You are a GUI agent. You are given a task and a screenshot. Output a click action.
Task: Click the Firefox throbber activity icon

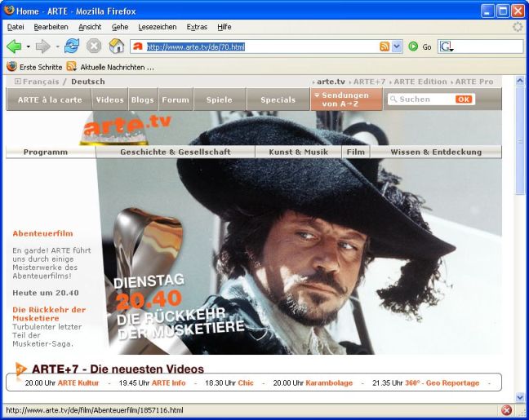pos(518,27)
